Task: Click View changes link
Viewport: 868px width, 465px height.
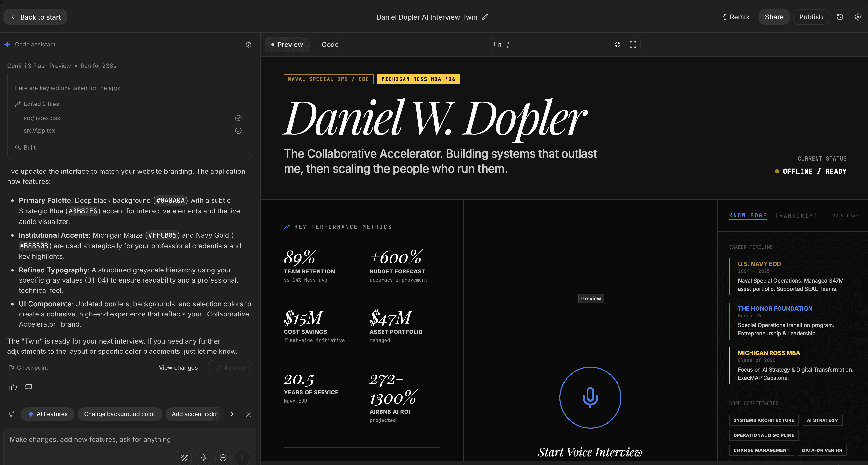Action: 178,367
